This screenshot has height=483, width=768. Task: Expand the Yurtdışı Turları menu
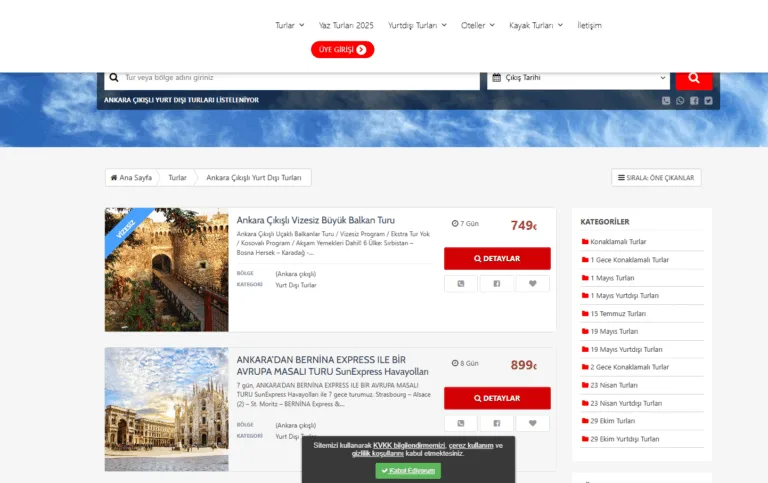point(417,25)
